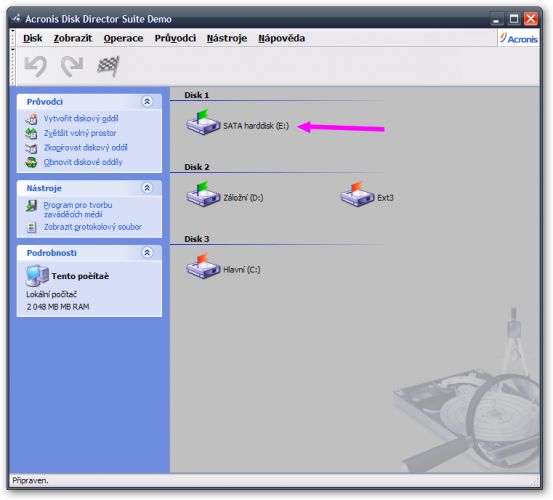Viewport: 553px width, 500px height.
Task: Click the Disk 2 group header
Action: tap(196, 167)
